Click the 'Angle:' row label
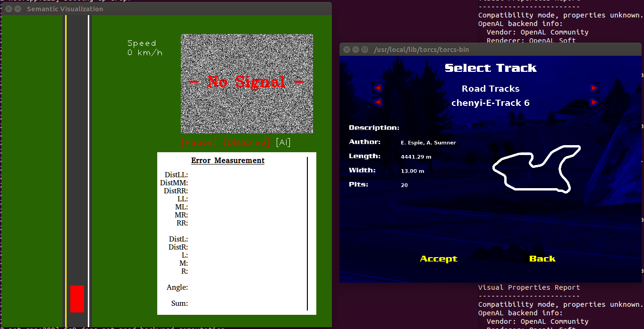 (177, 287)
